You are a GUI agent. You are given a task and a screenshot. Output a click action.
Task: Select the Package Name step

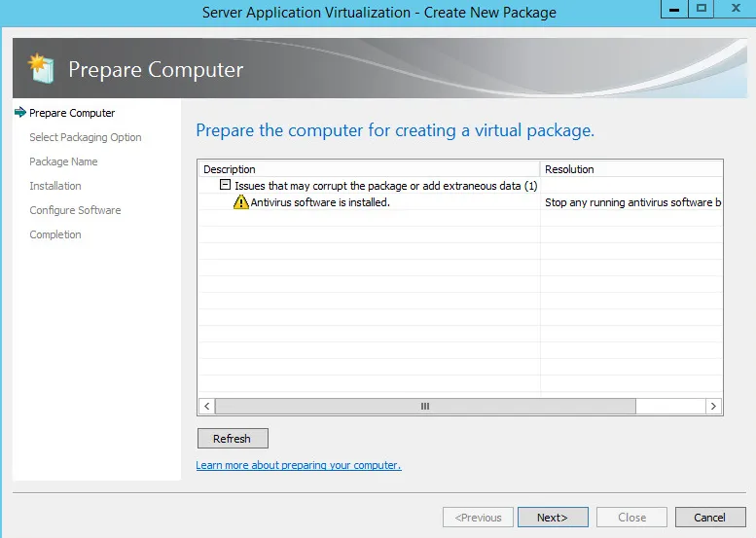click(x=63, y=161)
